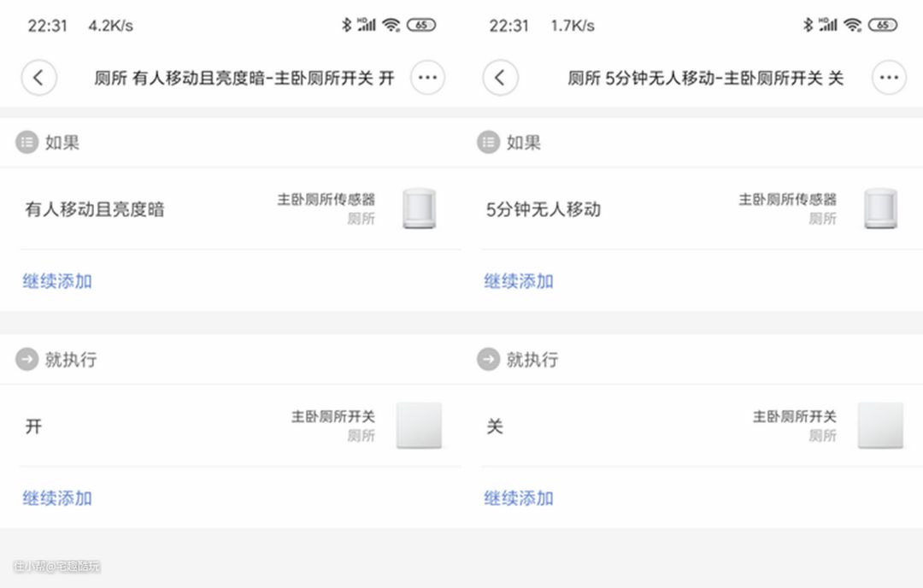Image resolution: width=923 pixels, height=588 pixels.
Task: Click 继续添加 under the left 如果 section
Action: 57,281
